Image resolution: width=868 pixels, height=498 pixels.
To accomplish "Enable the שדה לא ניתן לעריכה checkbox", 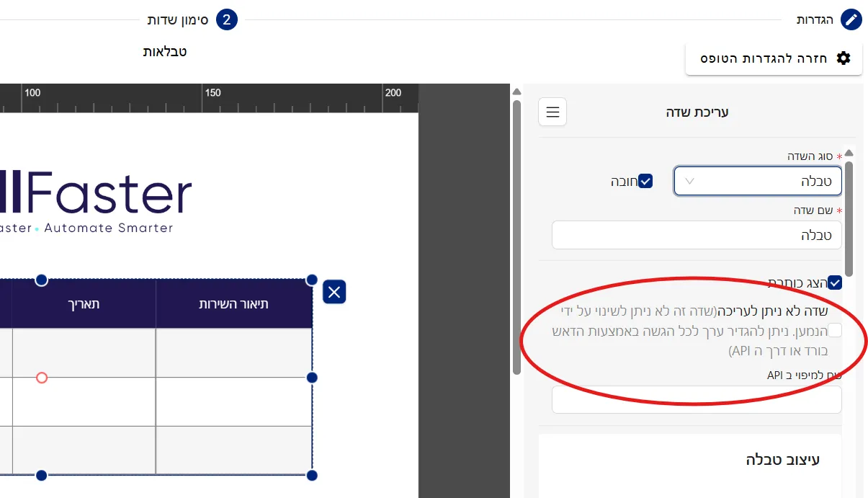I will point(834,329).
